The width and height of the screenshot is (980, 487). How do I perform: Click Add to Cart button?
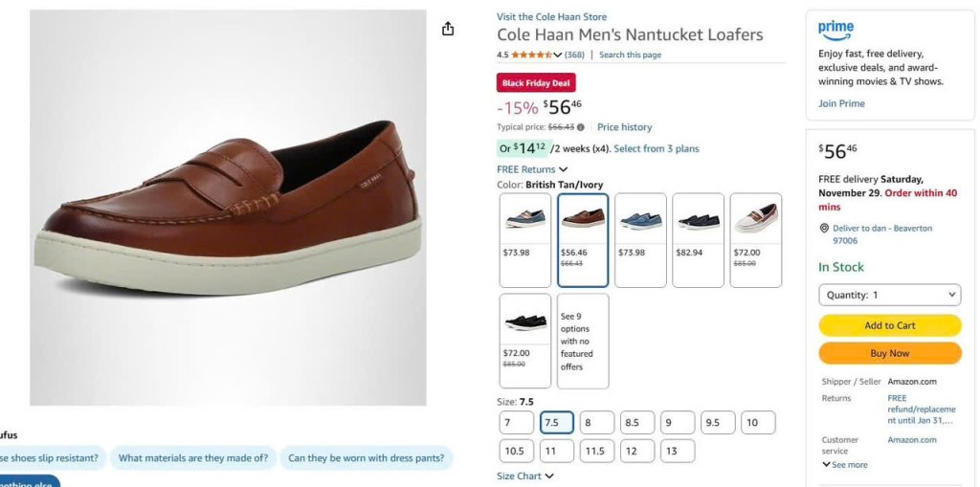(890, 325)
